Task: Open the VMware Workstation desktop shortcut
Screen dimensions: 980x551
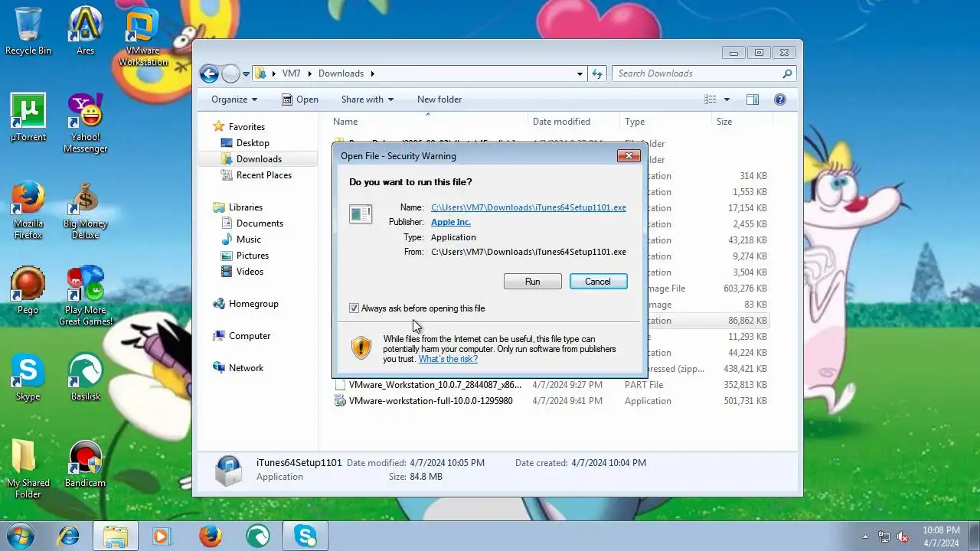Action: tap(142, 37)
